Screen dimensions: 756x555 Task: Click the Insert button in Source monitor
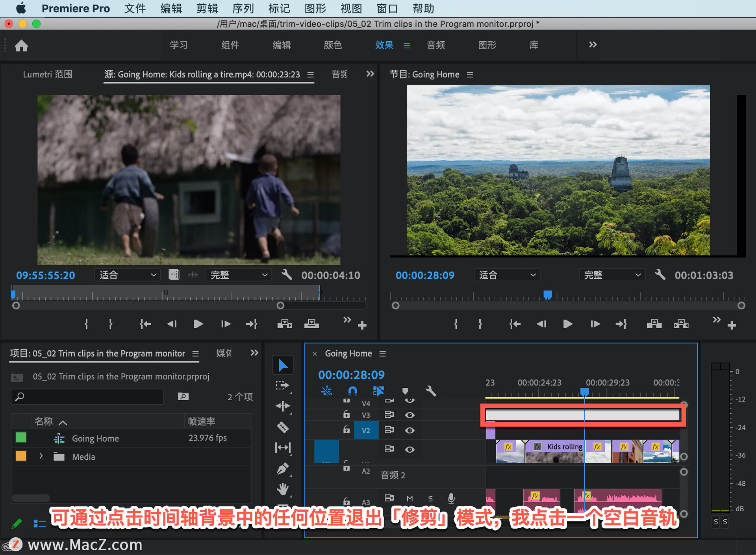pyautogui.click(x=284, y=324)
